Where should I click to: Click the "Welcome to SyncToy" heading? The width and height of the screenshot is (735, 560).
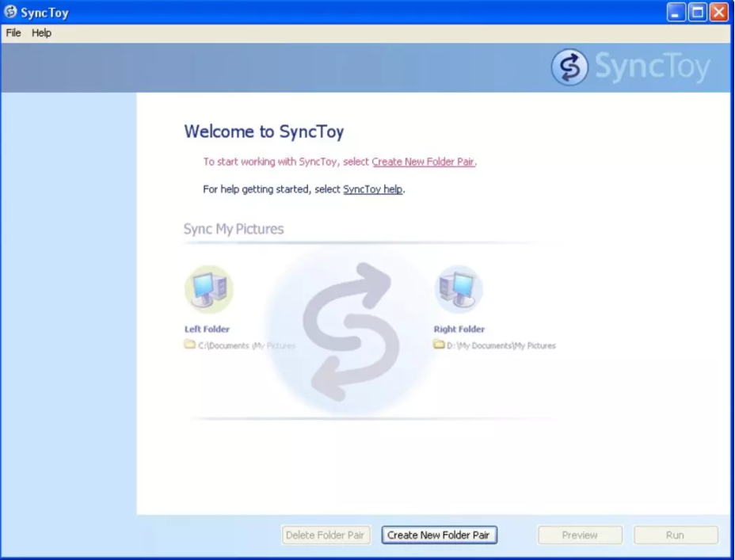[x=264, y=131]
